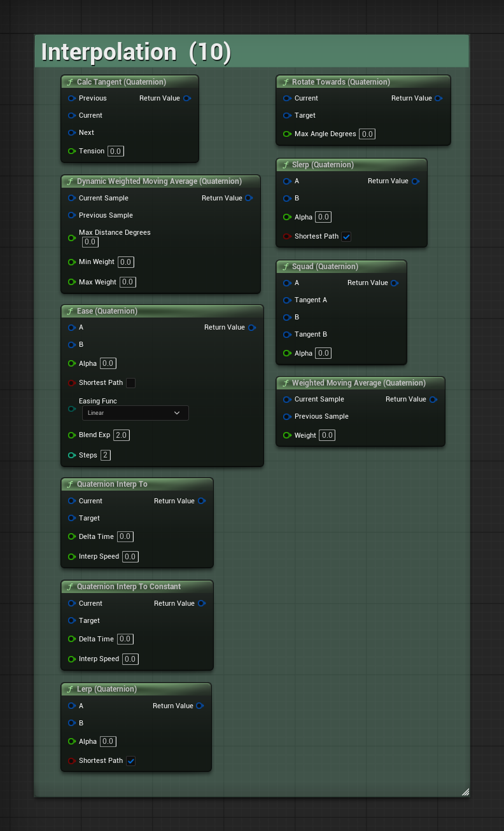Select Quaternion Interp To Constant node header
504x831 pixels.
pyautogui.click(x=137, y=587)
